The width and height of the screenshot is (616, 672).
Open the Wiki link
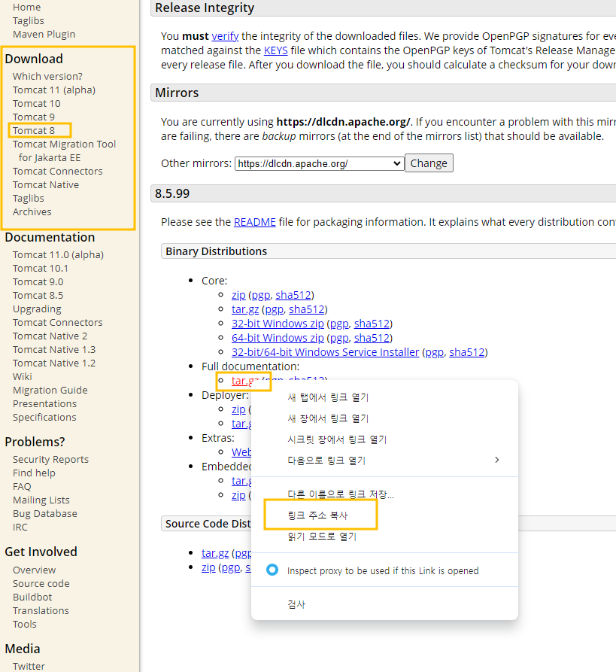pos(23,377)
